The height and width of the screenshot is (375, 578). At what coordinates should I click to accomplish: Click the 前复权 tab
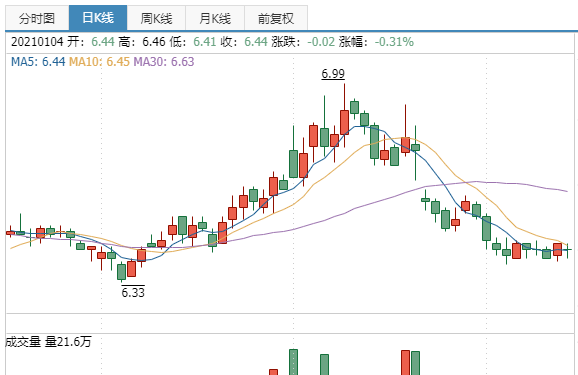(x=276, y=18)
